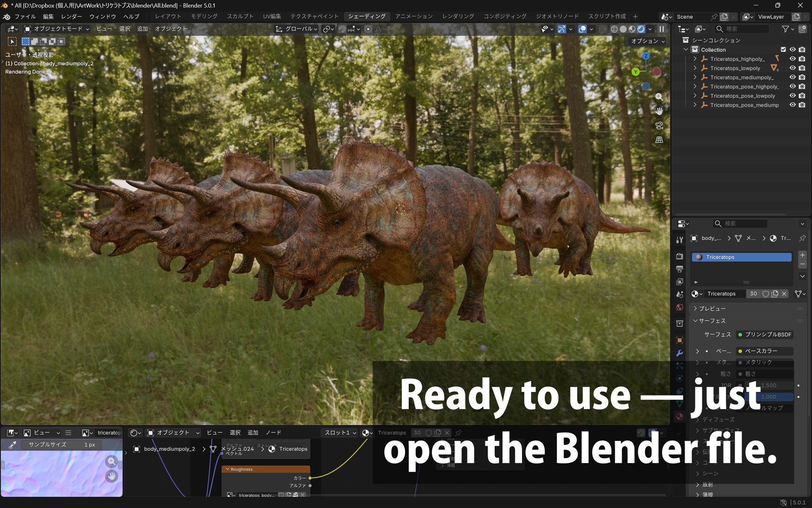Screen dimensions: 812x508
Task: Click the サンプルサイズ slider field
Action: [x=62, y=444]
